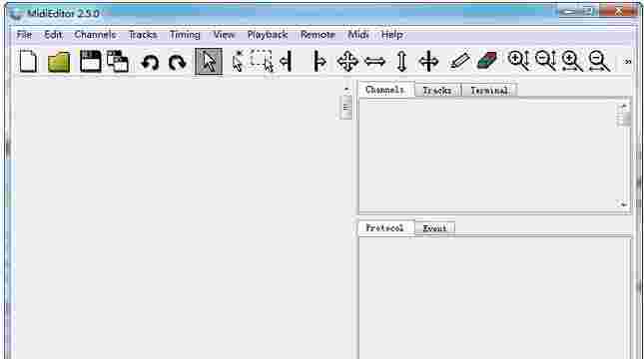Select the dashed box selection tool
644x359 pixels.
click(262, 61)
